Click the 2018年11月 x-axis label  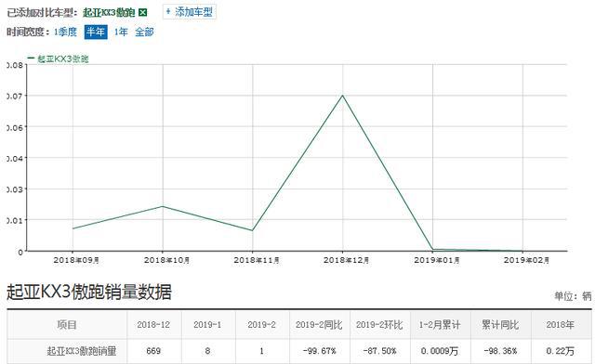[x=257, y=261]
